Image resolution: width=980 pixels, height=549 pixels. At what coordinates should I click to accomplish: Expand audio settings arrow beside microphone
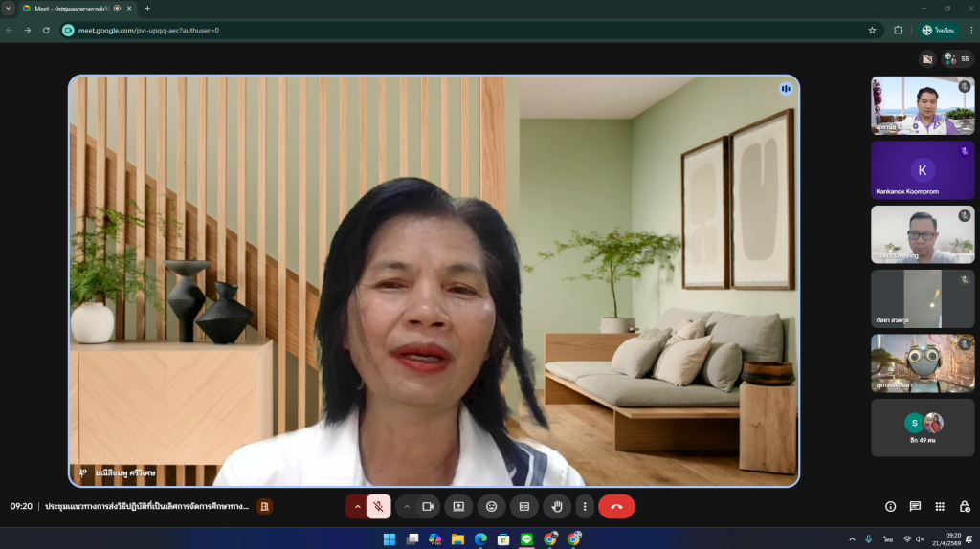coord(357,506)
